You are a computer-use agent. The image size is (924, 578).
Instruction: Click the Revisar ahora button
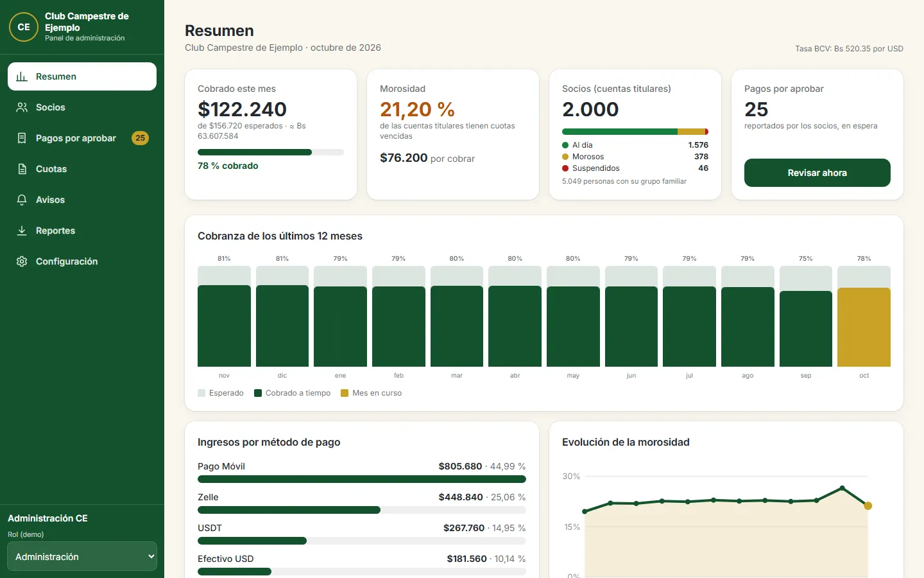tap(817, 173)
